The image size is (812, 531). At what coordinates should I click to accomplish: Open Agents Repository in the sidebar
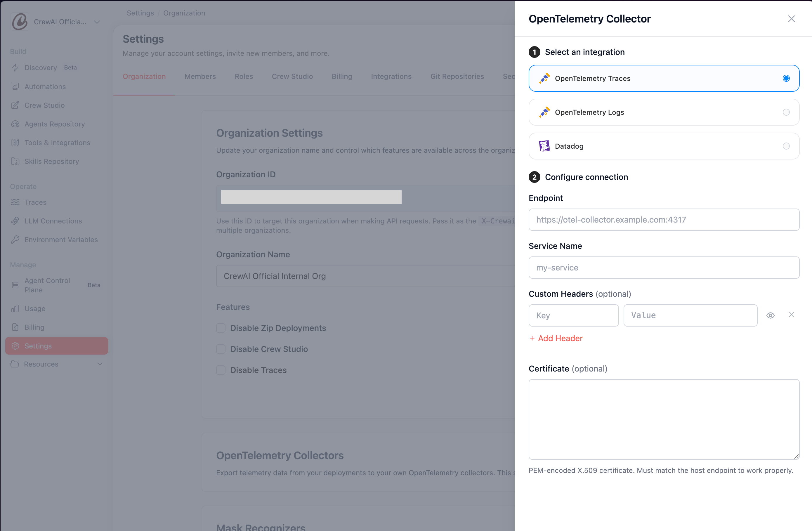(x=57, y=124)
